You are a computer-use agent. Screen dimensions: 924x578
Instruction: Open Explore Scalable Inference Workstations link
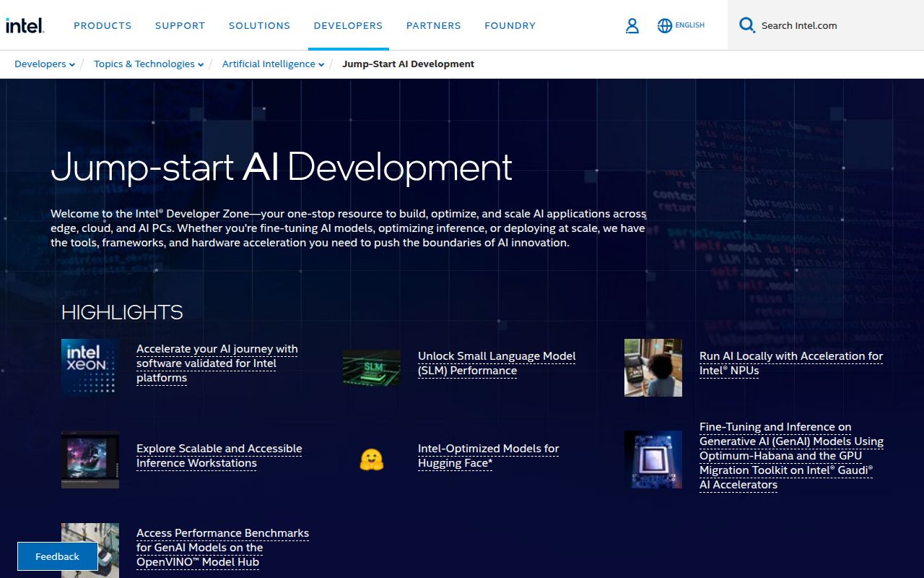219,456
